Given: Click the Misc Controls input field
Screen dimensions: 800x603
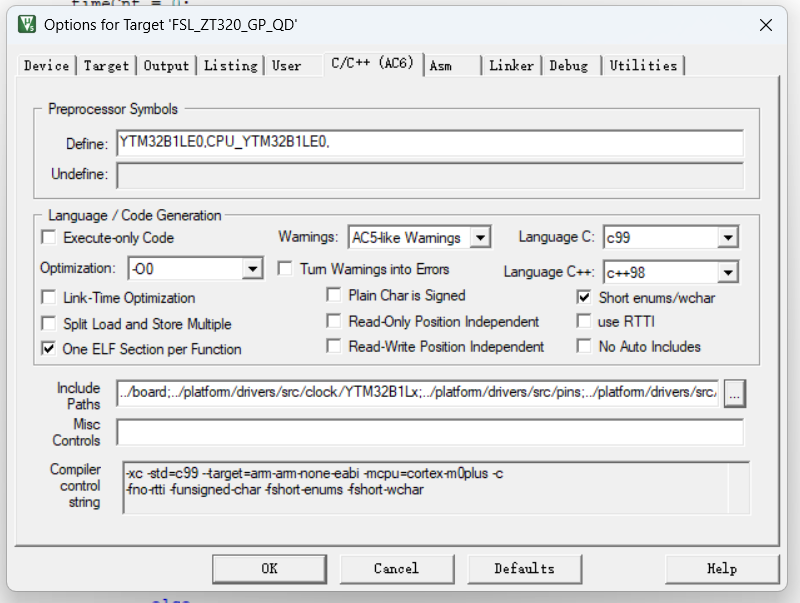Looking at the screenshot, I should [430, 432].
